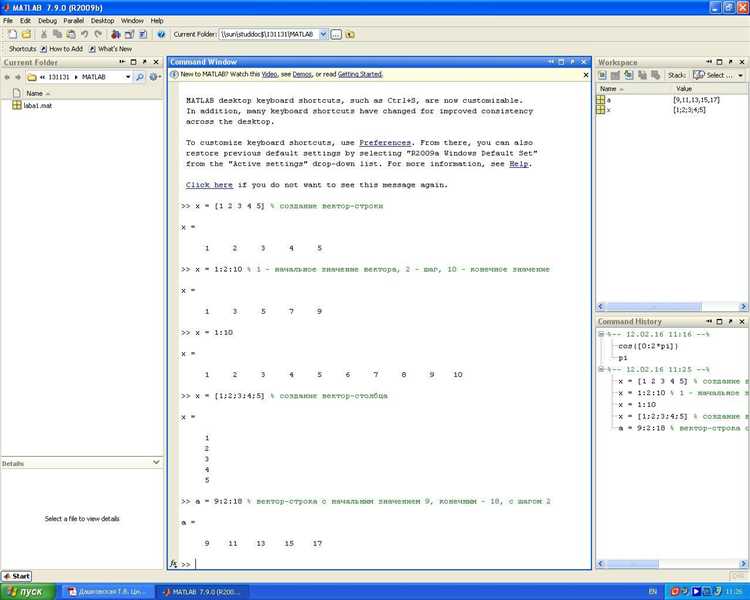Click the Open file toolbar icon
Viewport: 750px width, 600px height.
tap(26, 34)
